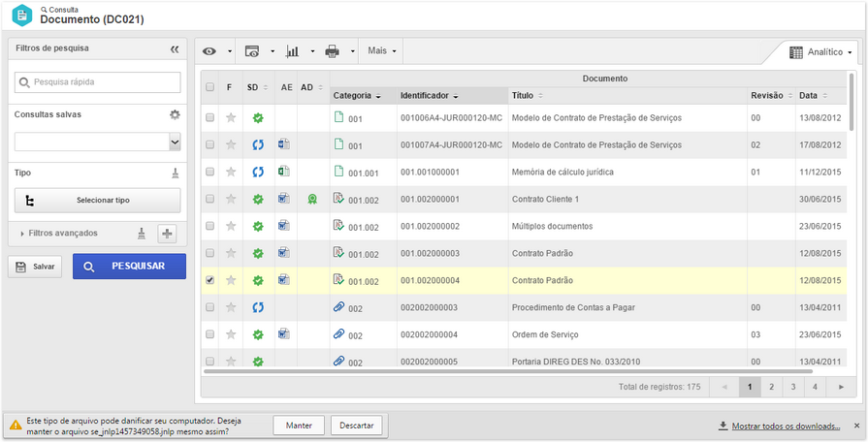Clear the Tipo filter with broom icon

(175, 174)
